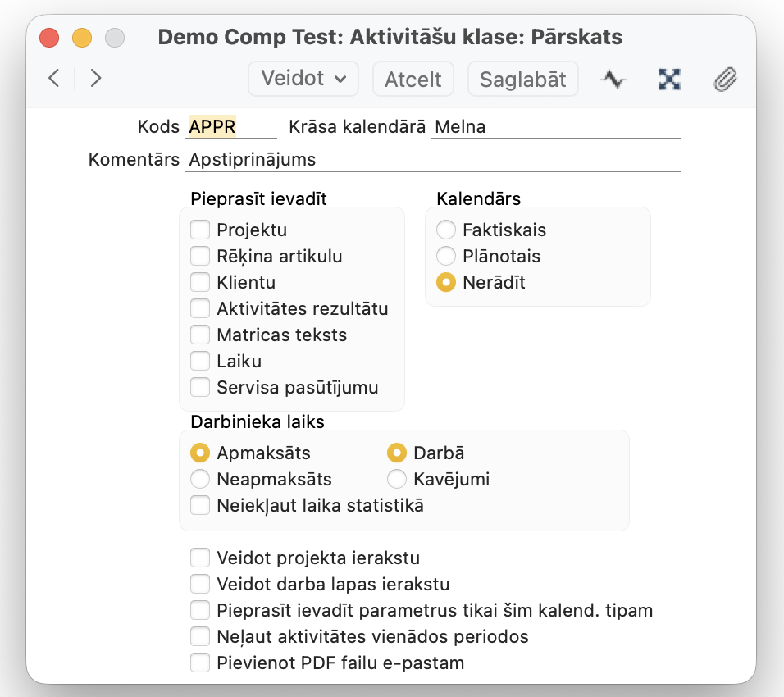Open attachments with the paperclip icon
This screenshot has height=697, width=784.
pos(726,79)
